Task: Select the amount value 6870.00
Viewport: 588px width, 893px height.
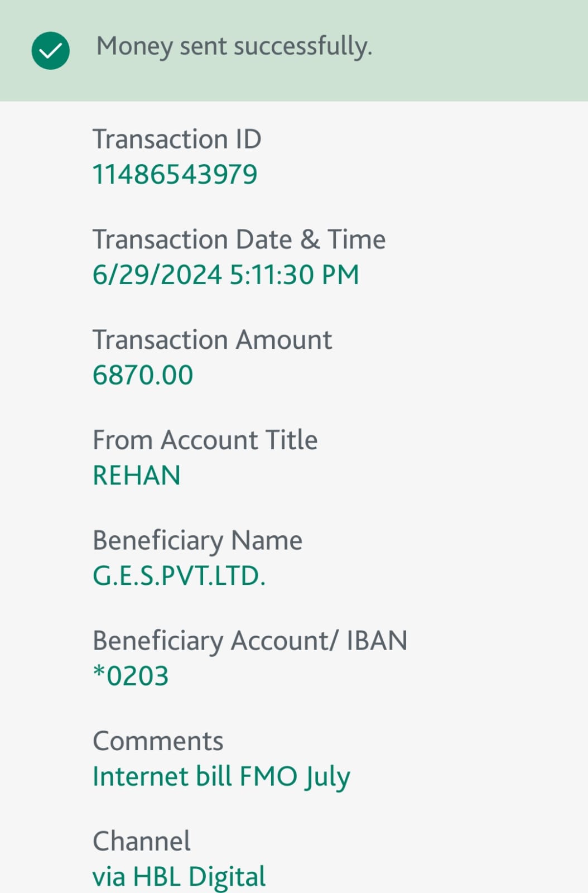Action: (143, 375)
